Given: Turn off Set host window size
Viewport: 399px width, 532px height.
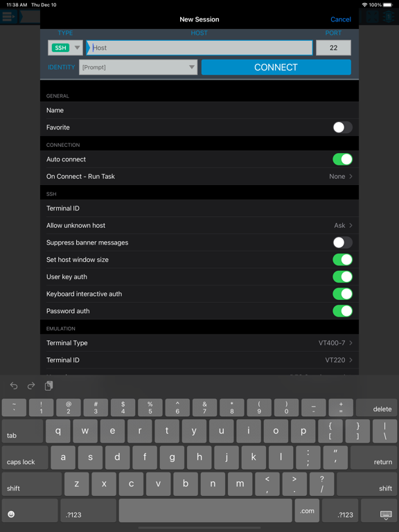Looking at the screenshot, I should coord(342,260).
